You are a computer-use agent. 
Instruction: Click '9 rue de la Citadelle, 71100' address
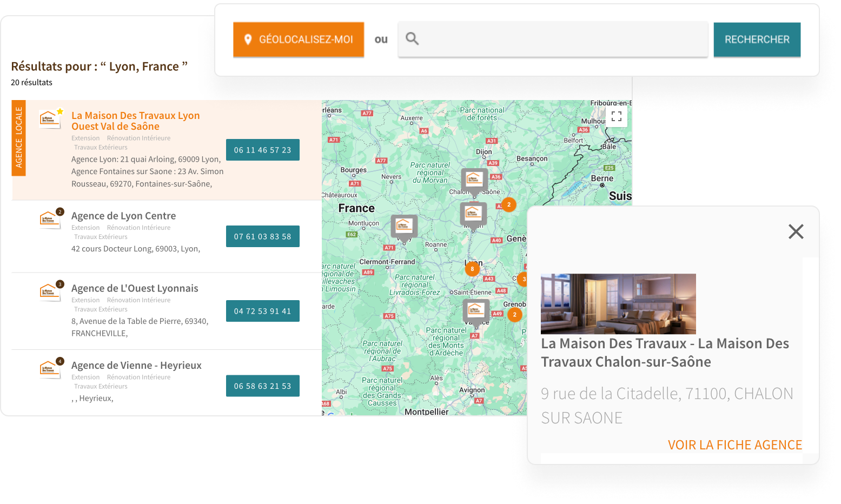point(667,406)
